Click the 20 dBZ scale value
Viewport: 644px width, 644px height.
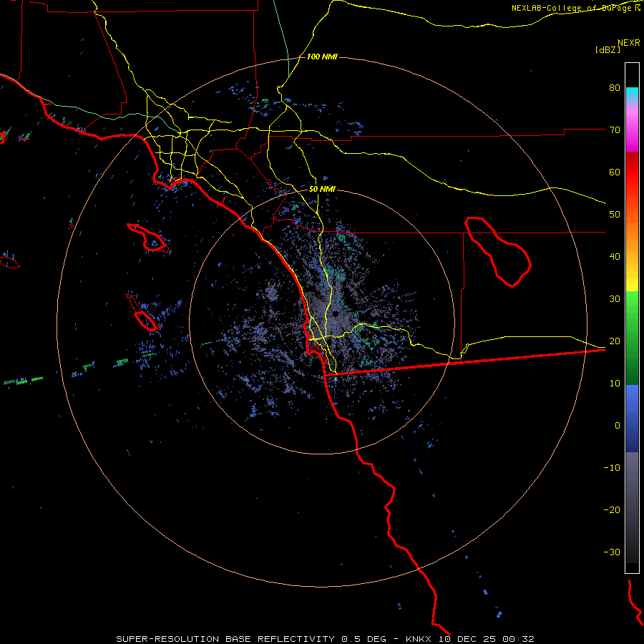[x=615, y=341]
